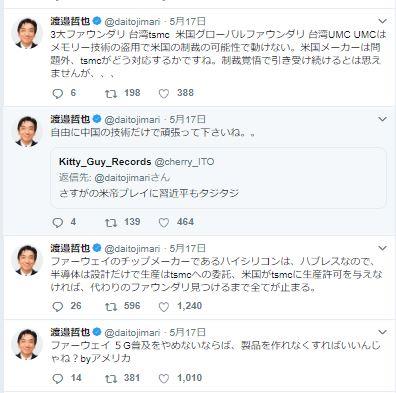Like the tweet with 464 likes

pyautogui.click(x=164, y=223)
